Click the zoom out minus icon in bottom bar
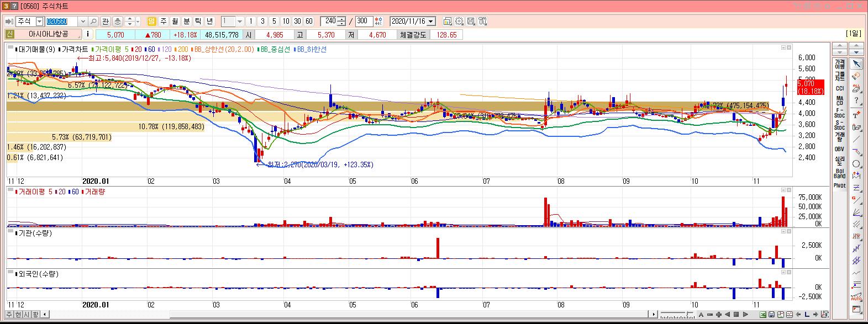Screen dimensions: 868x324 pyautogui.click(x=710, y=315)
